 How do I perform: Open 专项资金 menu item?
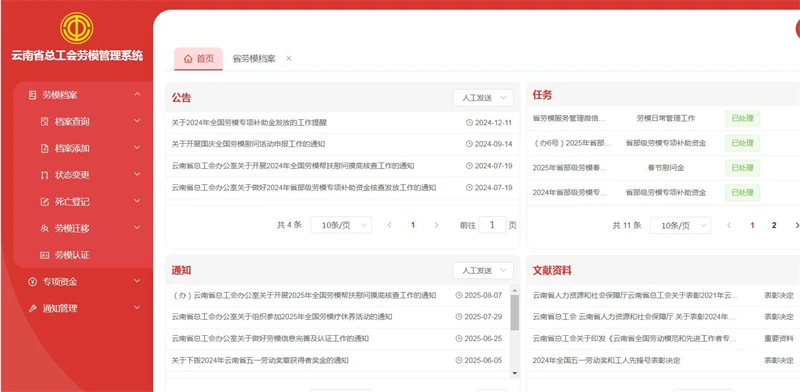pos(84,281)
